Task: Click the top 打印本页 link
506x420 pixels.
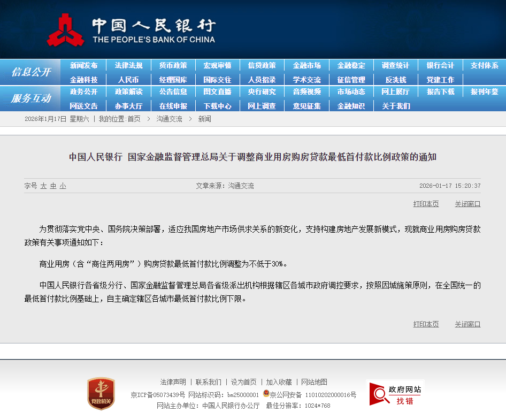Action: [x=426, y=204]
